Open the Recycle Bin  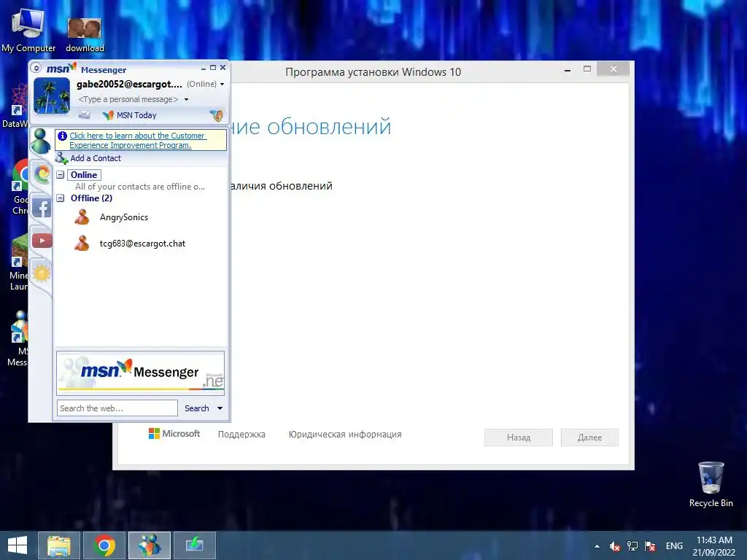(x=711, y=484)
